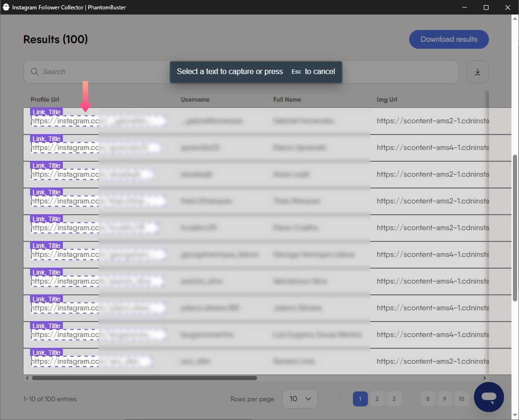Click the Profile Url column header

[45, 99]
